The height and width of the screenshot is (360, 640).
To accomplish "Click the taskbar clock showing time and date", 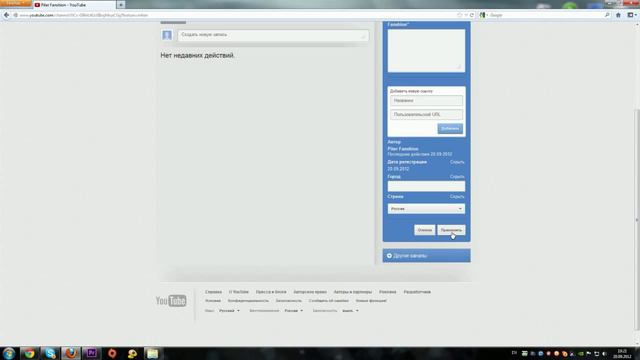I will tap(622, 353).
